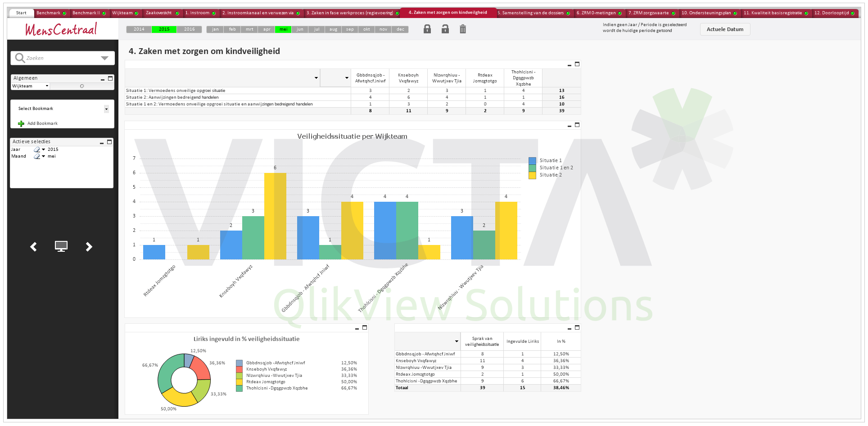Open the 7. ZRM zorgzwaarte tab

click(x=652, y=13)
